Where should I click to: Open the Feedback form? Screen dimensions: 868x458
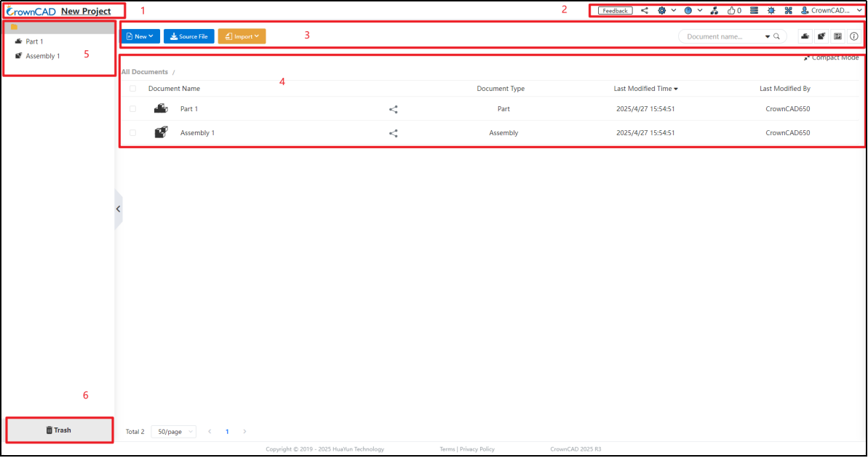pyautogui.click(x=615, y=10)
